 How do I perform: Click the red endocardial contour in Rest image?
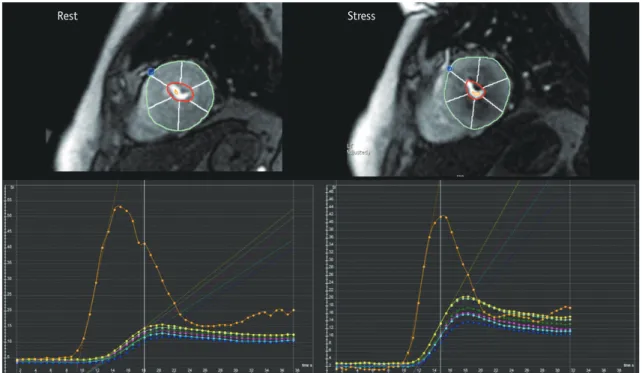coord(180,92)
